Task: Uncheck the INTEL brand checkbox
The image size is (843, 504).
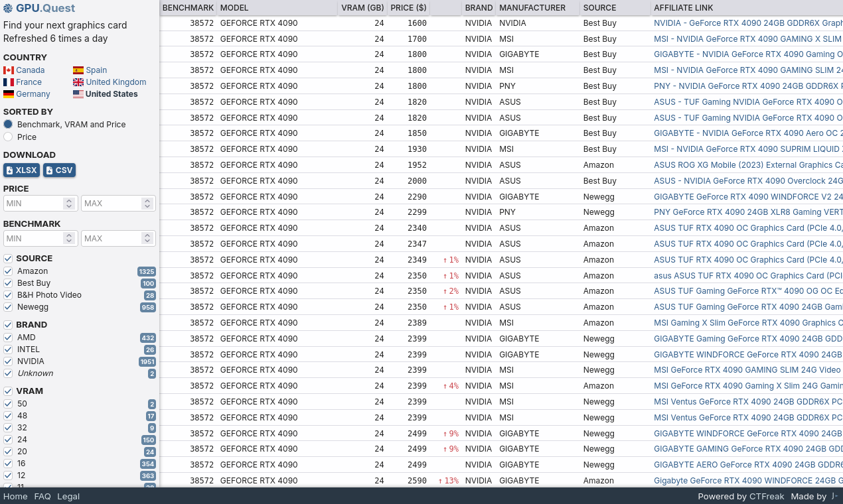Action: (8, 349)
